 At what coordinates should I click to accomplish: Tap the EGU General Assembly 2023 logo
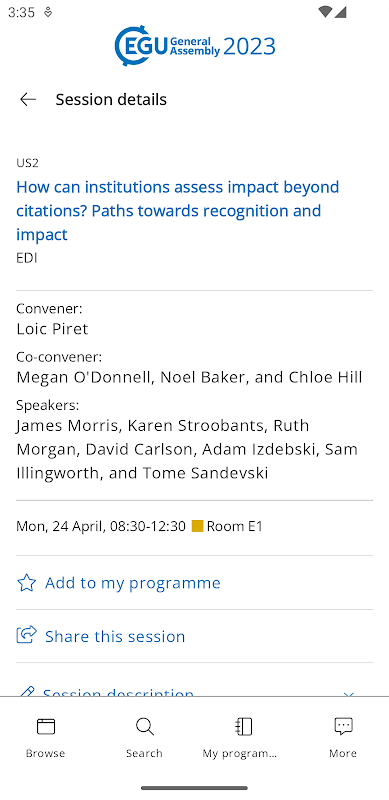[195, 46]
